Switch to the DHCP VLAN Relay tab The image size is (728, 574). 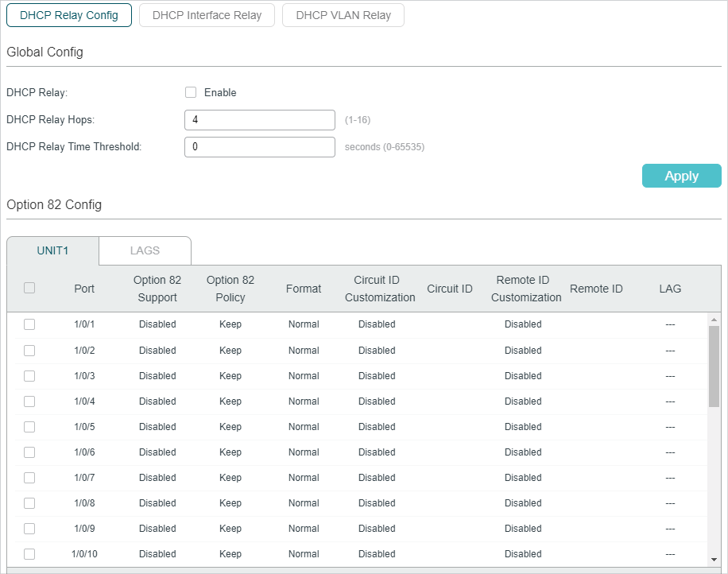343,15
